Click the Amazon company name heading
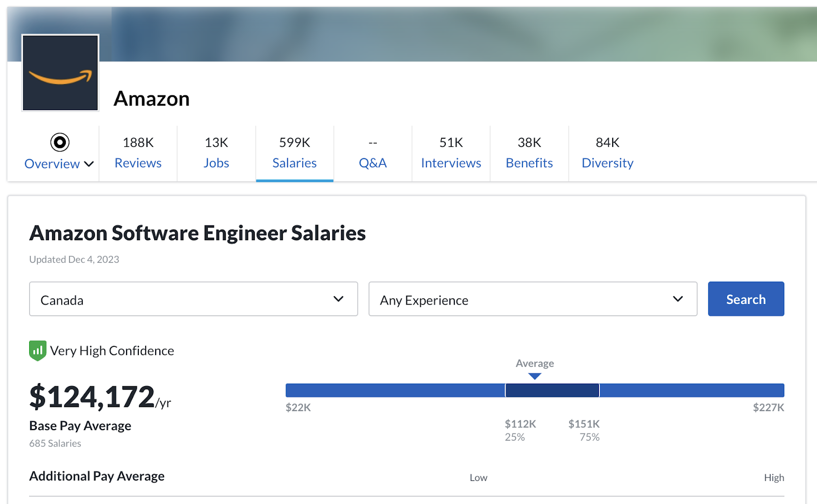This screenshot has width=817, height=504. [152, 98]
